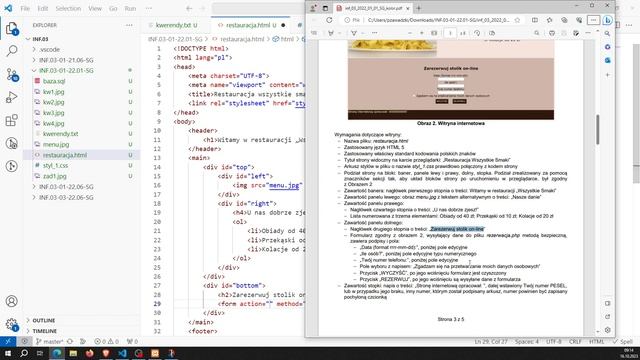Zoom in the PDF with plus button
Viewport: 640px width, 360px height.
click(422, 33)
